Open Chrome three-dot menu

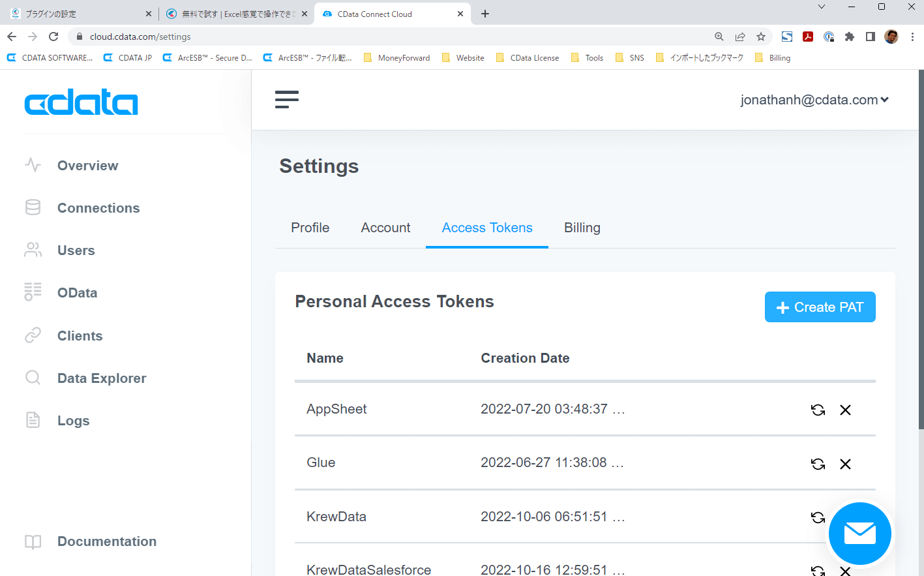pyautogui.click(x=912, y=37)
